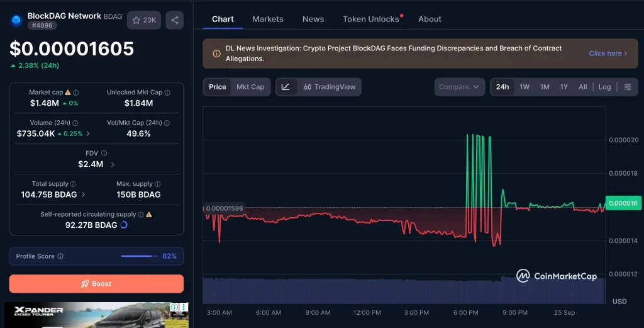Click the #4096 rank badge
This screenshot has height=328, width=644.
42,25
